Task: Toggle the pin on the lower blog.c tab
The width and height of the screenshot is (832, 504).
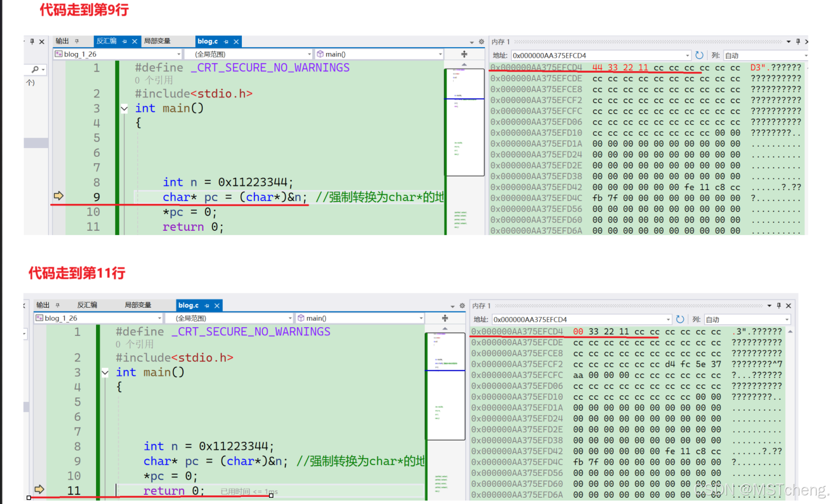Action: pyautogui.click(x=207, y=305)
